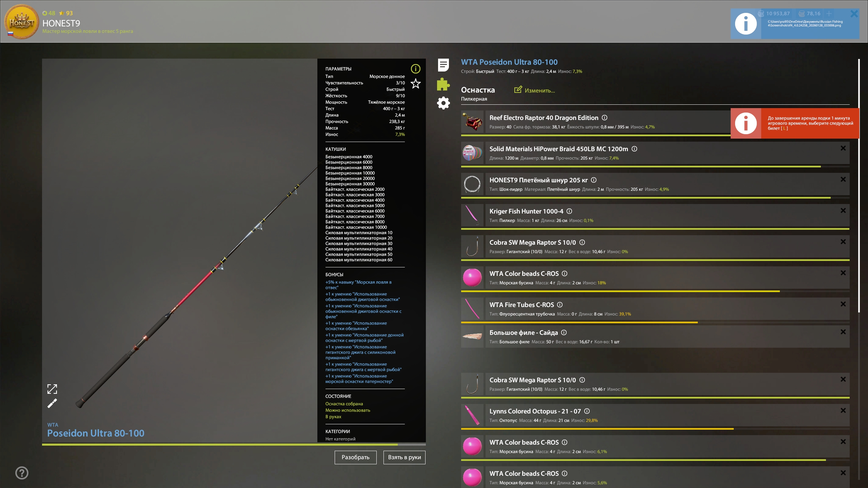868x488 pixels.
Task: Open the gear settings tab icon
Action: click(x=443, y=103)
